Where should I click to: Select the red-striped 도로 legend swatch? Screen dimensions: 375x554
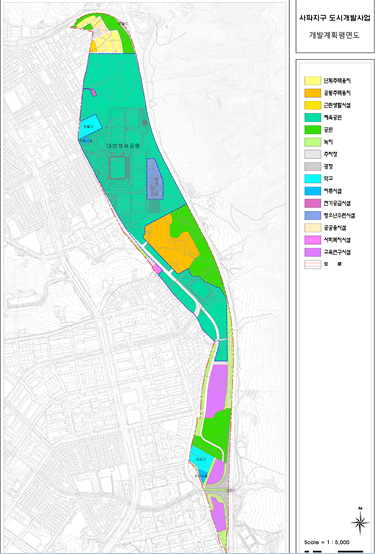(x=313, y=265)
